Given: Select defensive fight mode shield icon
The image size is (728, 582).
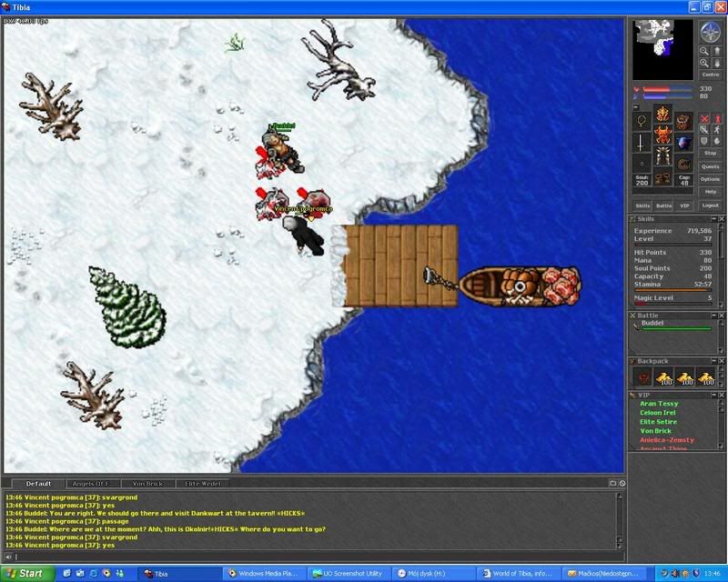Looking at the screenshot, I should pos(704,142).
